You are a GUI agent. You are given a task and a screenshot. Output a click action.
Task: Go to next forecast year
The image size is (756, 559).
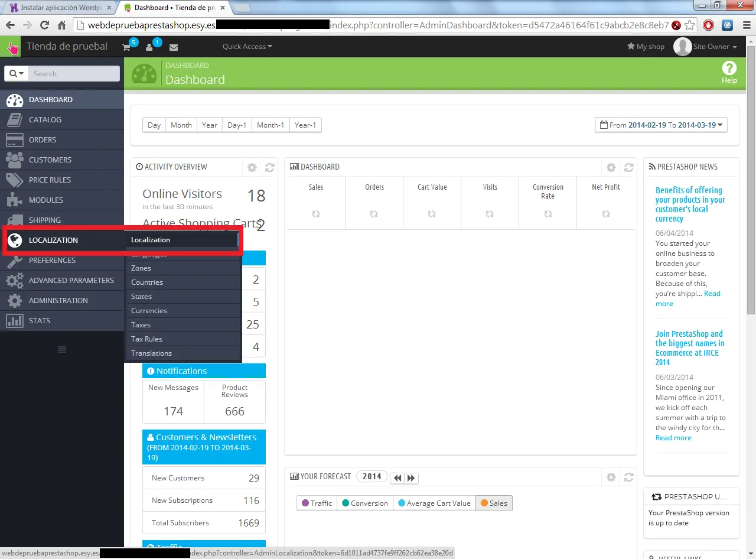point(412,477)
